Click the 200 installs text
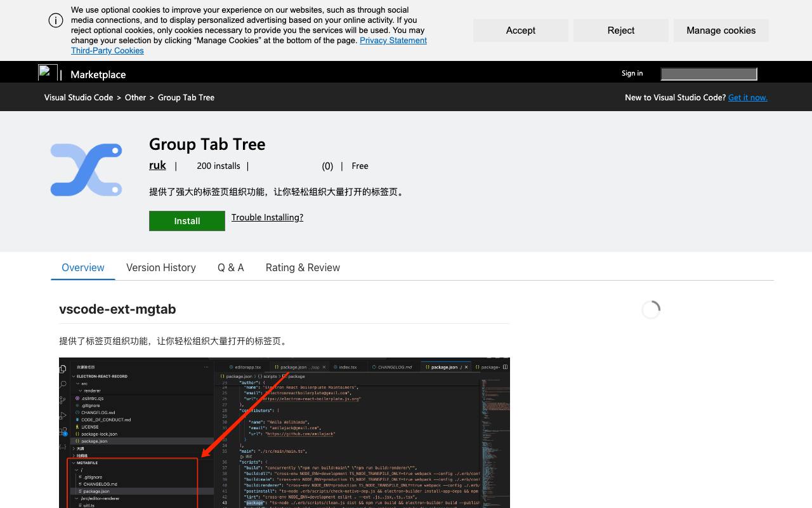Viewport: 812px width, 508px height. click(x=218, y=166)
